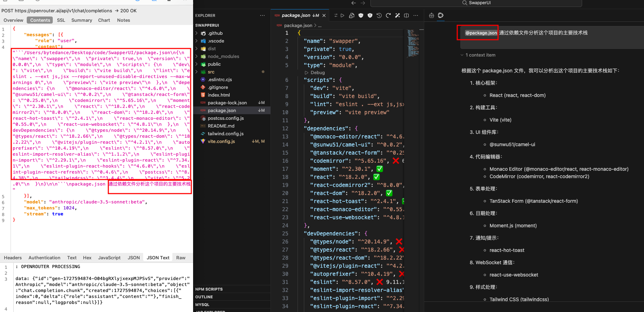This screenshot has height=312, width=644.
Task: Open README.md in explorer
Action: tap(221, 126)
